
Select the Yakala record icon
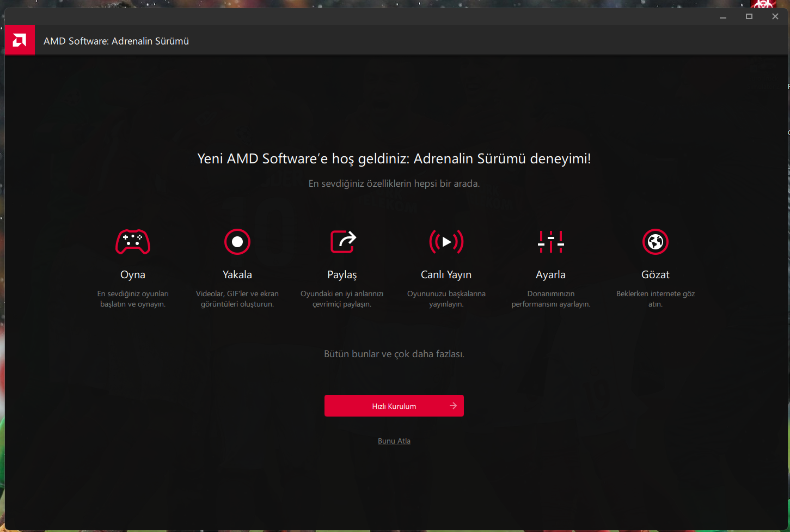coord(237,242)
